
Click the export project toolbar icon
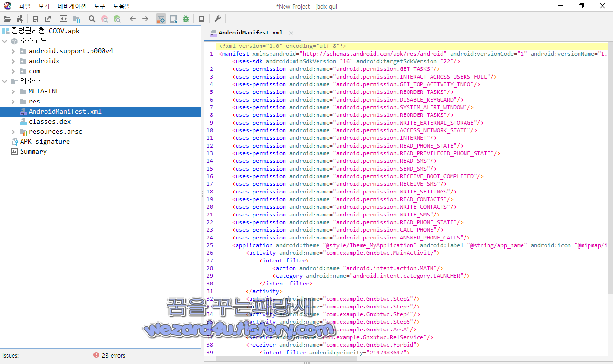coord(48,19)
